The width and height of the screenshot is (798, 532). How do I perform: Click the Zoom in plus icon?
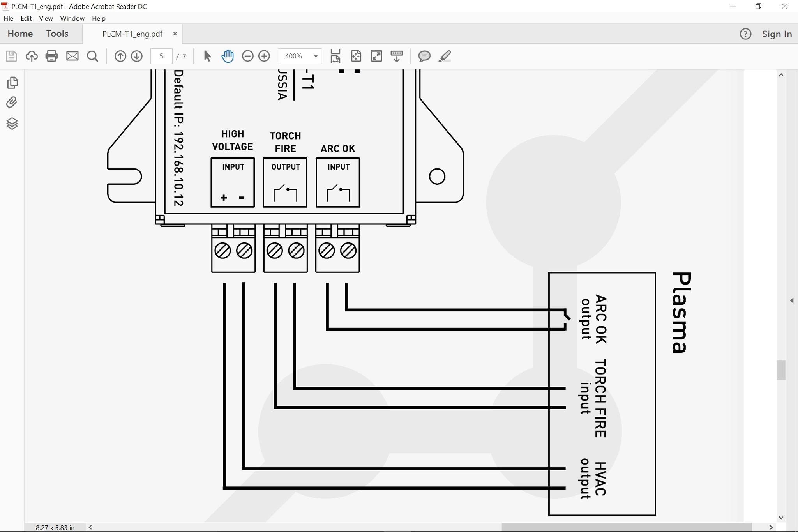point(264,56)
